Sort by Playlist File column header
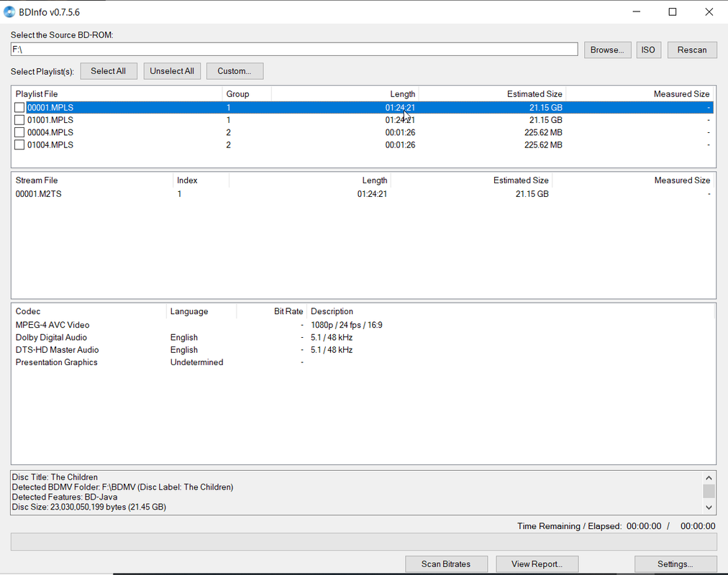Image resolution: width=728 pixels, height=575 pixels. 117,93
